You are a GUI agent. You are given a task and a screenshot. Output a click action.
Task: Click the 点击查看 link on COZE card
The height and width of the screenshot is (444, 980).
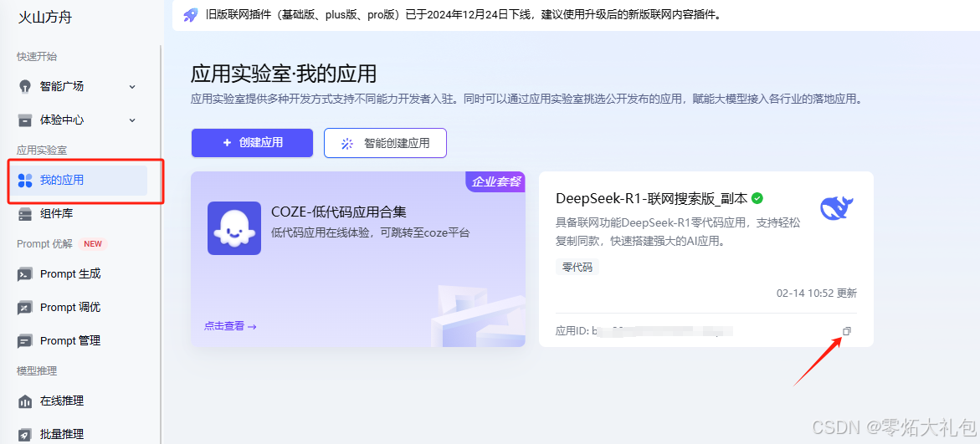(230, 325)
